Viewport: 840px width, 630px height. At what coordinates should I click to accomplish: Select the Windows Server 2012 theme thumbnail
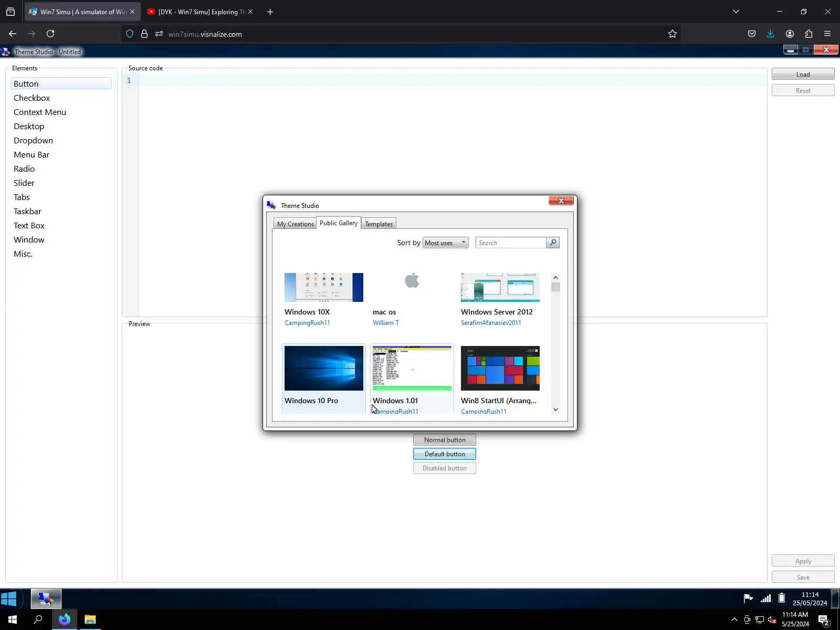coord(500,287)
